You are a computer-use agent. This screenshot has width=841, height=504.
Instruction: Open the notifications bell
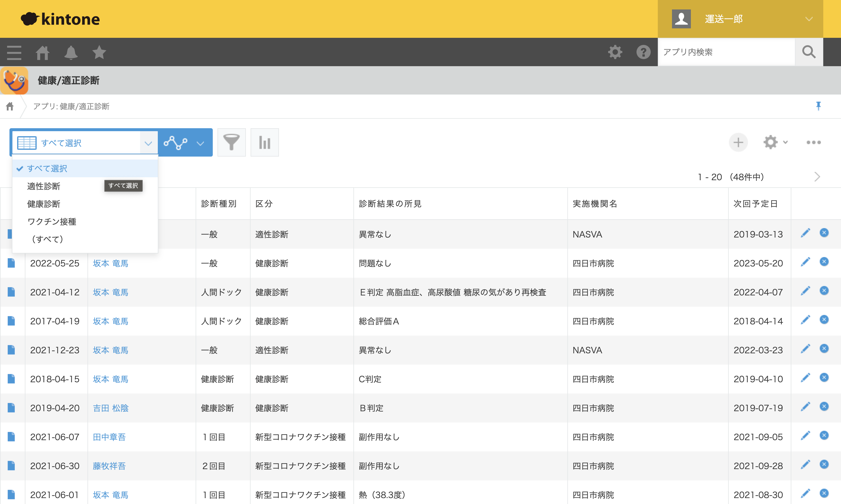click(x=71, y=52)
